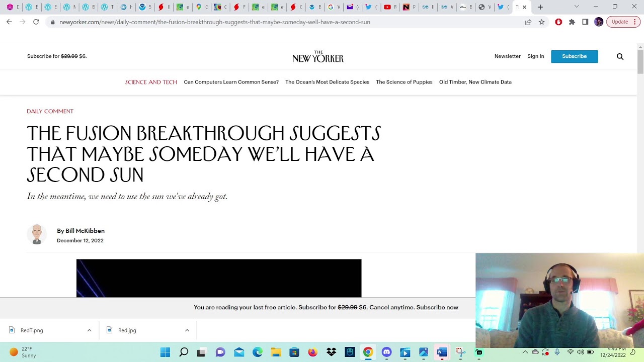Open Microsoft Edge from the taskbar

[x=258, y=352]
